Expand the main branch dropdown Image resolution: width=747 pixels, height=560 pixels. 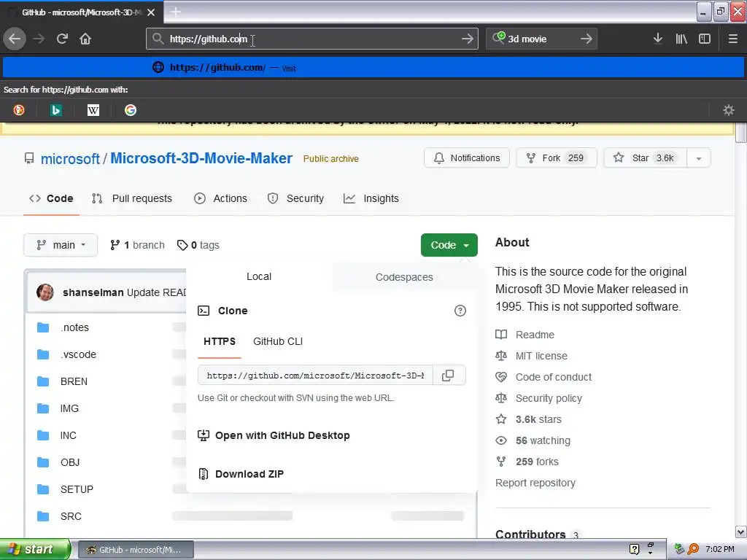61,245
